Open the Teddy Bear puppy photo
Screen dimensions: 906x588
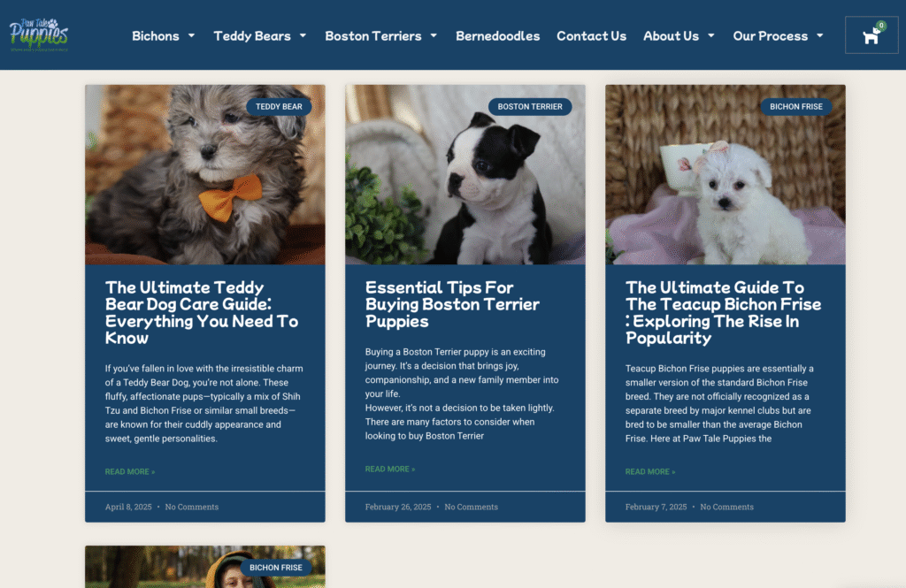[205, 175]
